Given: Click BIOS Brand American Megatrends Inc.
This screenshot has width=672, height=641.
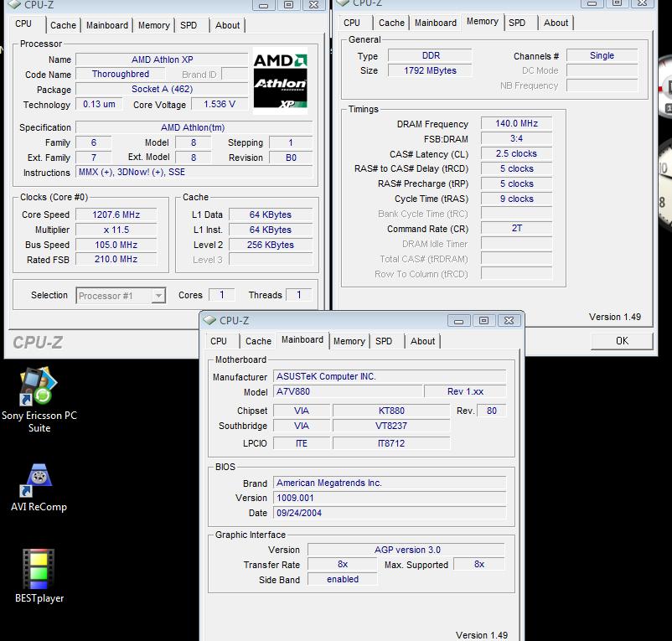Looking at the screenshot, I should [390, 483].
